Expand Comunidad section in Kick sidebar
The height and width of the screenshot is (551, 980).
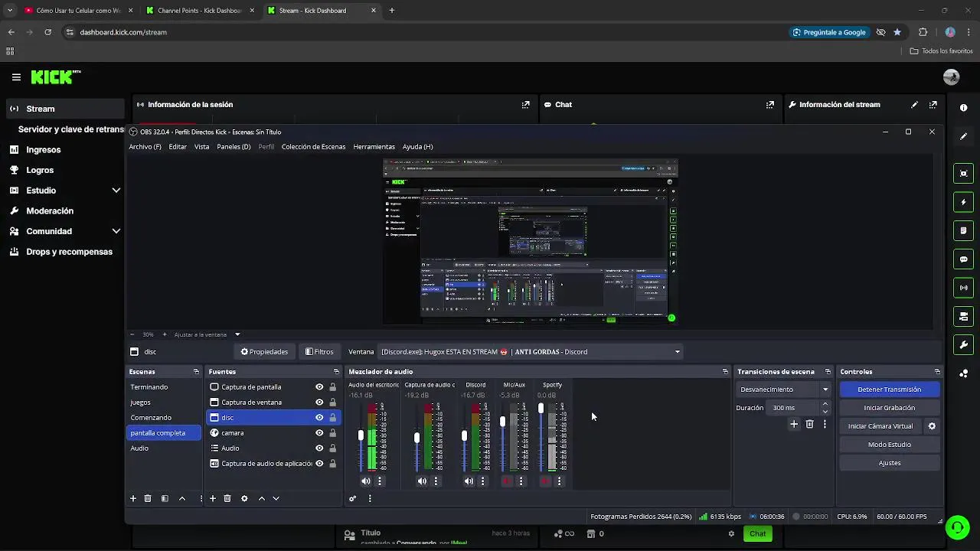pos(116,231)
